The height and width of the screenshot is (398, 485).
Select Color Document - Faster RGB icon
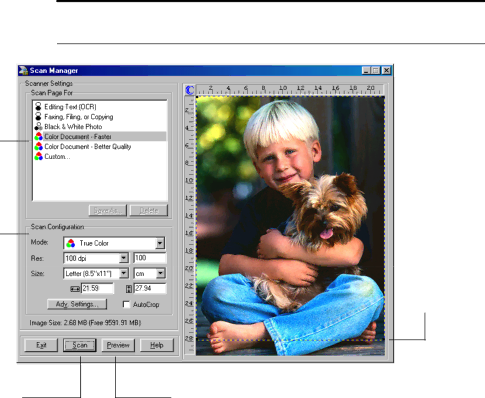(x=38, y=136)
